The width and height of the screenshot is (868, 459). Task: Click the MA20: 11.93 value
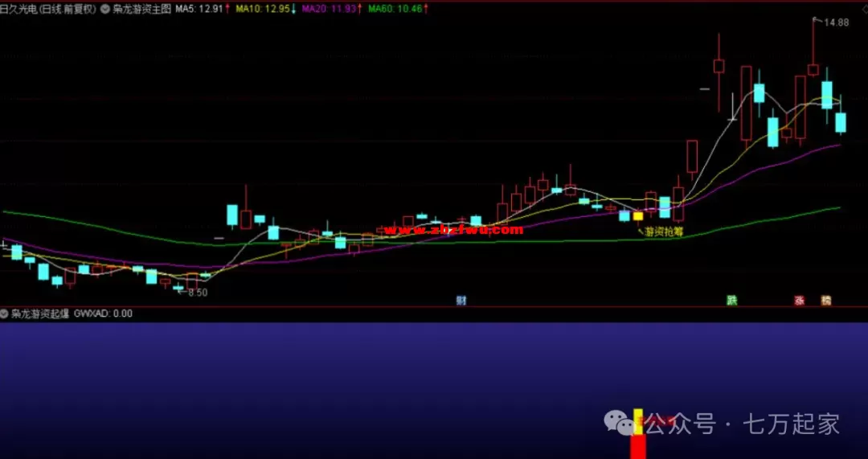click(329, 9)
